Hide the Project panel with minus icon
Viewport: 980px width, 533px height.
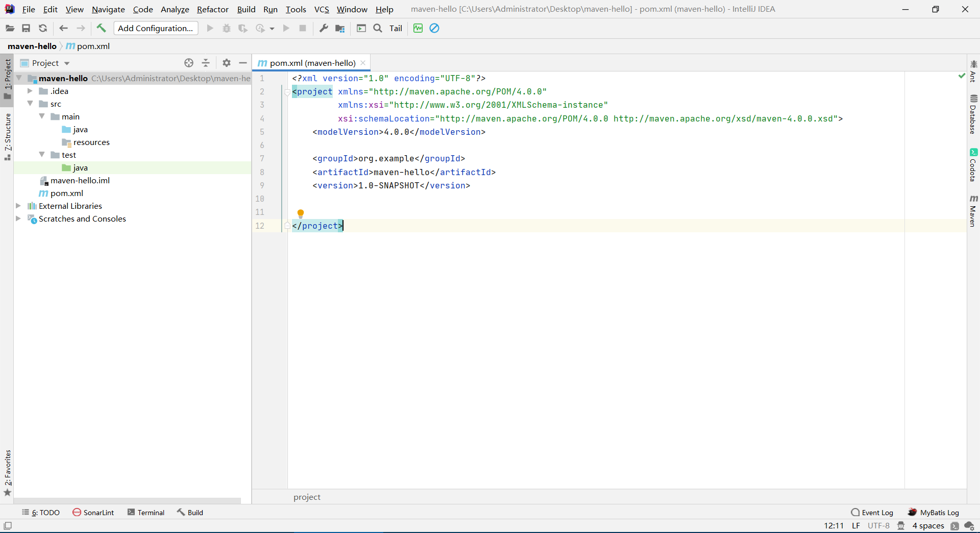(x=243, y=63)
